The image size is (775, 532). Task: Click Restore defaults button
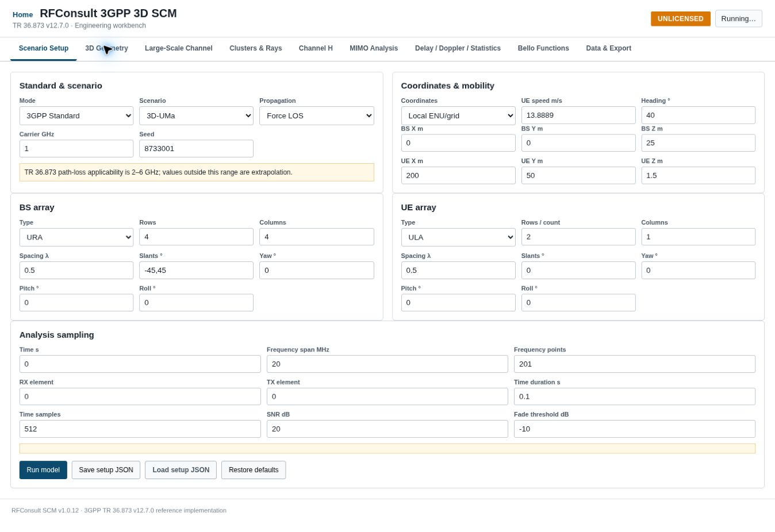pyautogui.click(x=254, y=470)
